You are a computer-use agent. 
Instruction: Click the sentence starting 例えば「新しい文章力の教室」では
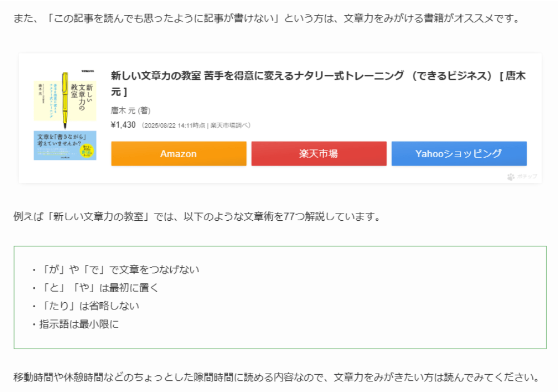coord(198,216)
